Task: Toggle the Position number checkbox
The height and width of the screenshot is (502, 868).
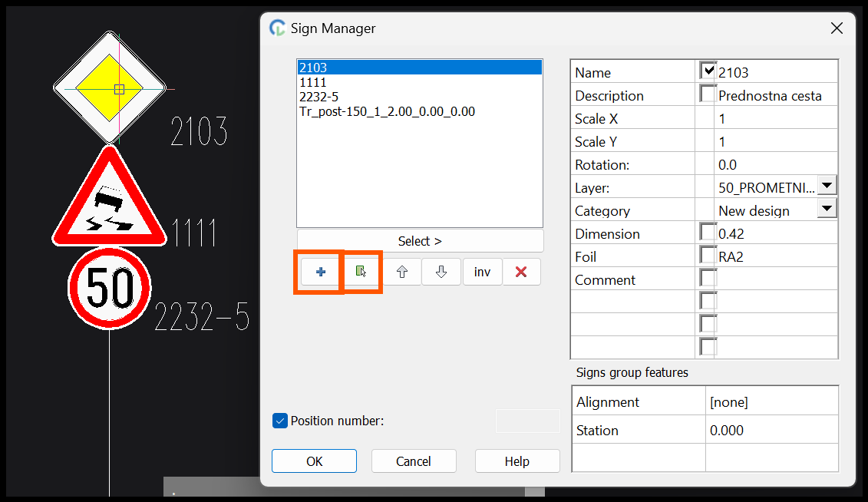Action: 280,421
